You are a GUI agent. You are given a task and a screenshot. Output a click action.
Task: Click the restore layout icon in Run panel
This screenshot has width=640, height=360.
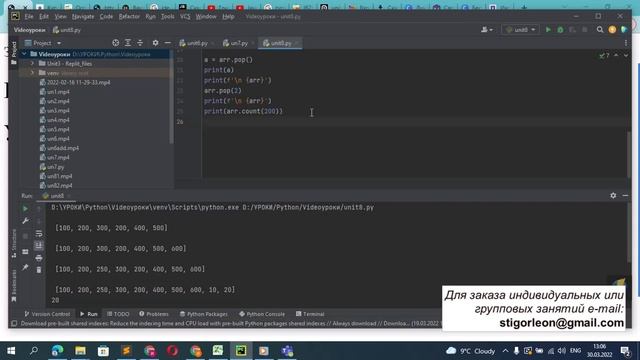coord(25,252)
